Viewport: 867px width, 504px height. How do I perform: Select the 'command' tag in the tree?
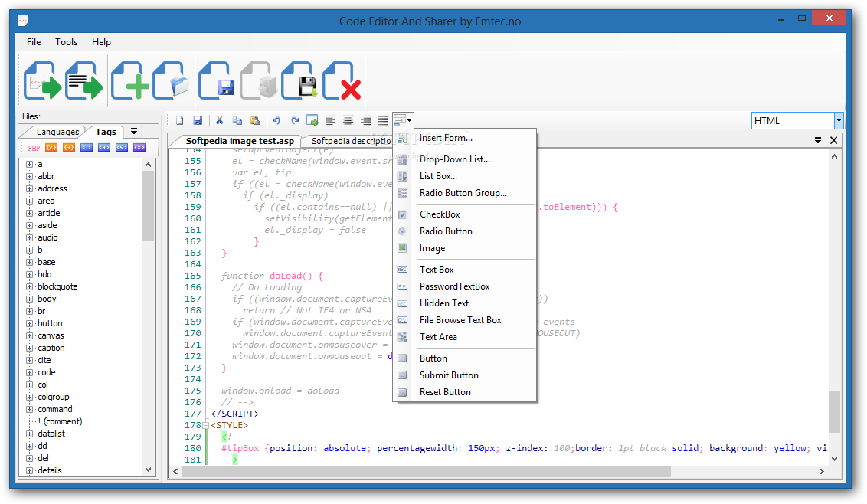tap(54, 409)
